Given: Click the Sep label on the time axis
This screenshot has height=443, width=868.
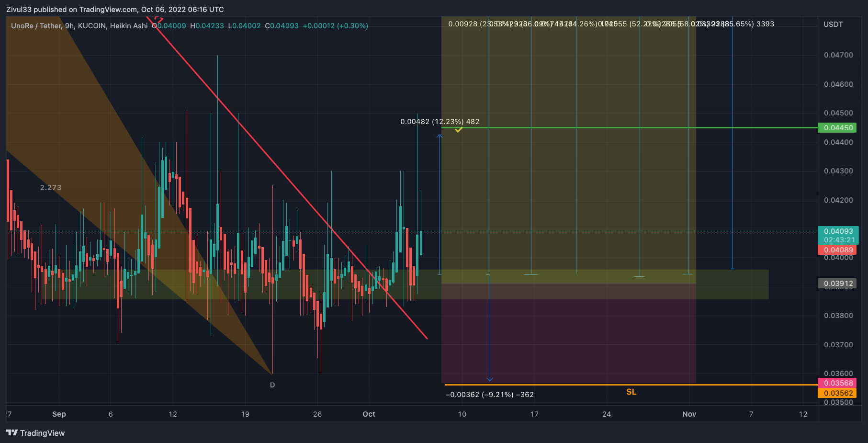Looking at the screenshot, I should pos(59,414).
